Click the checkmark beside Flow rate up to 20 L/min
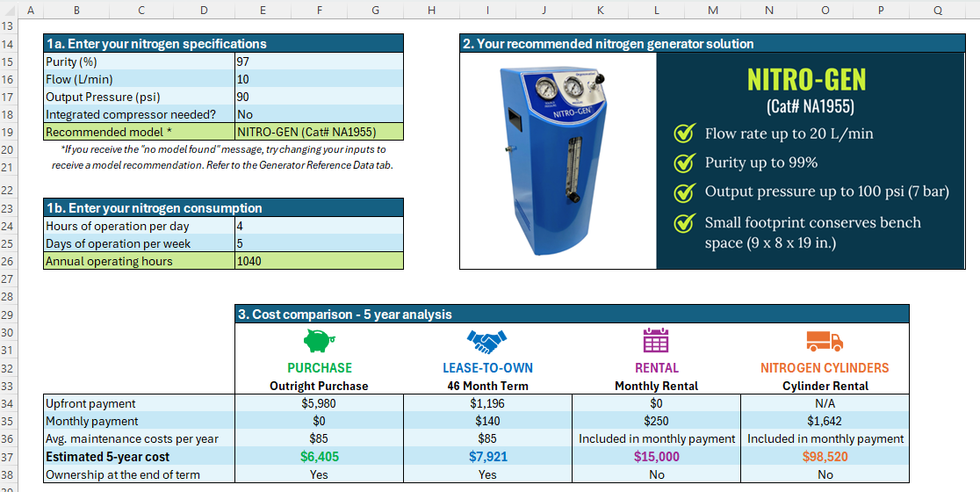 click(x=685, y=134)
